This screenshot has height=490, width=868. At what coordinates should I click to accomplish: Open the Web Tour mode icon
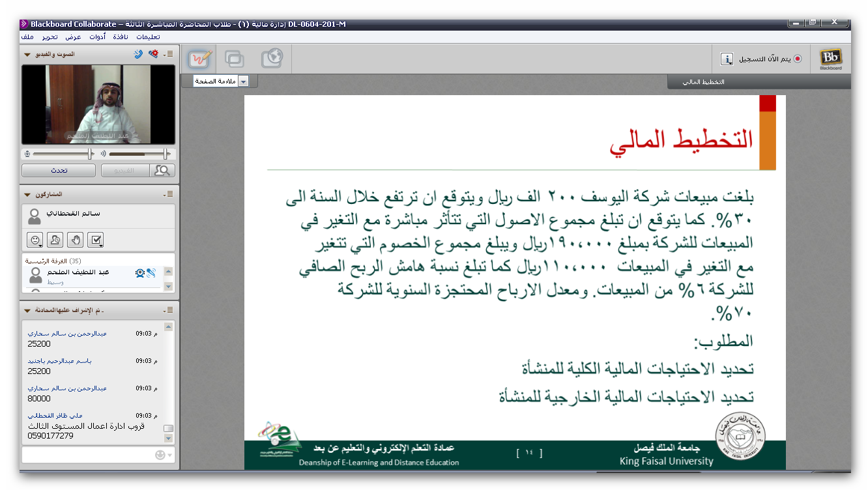[271, 59]
